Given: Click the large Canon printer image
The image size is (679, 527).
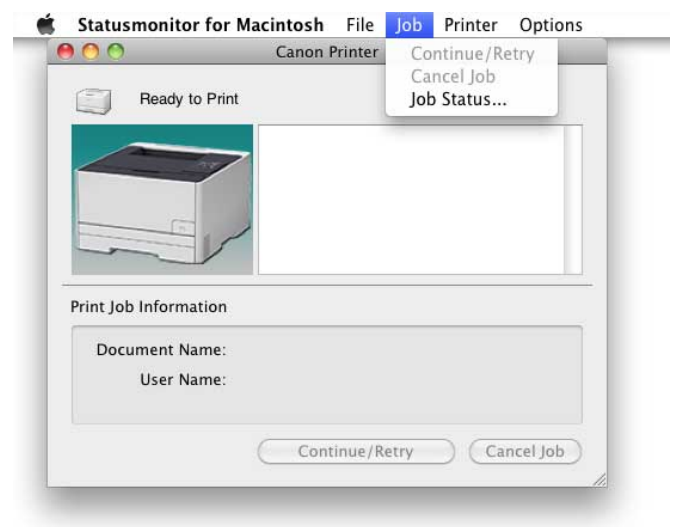Looking at the screenshot, I should 162,200.
